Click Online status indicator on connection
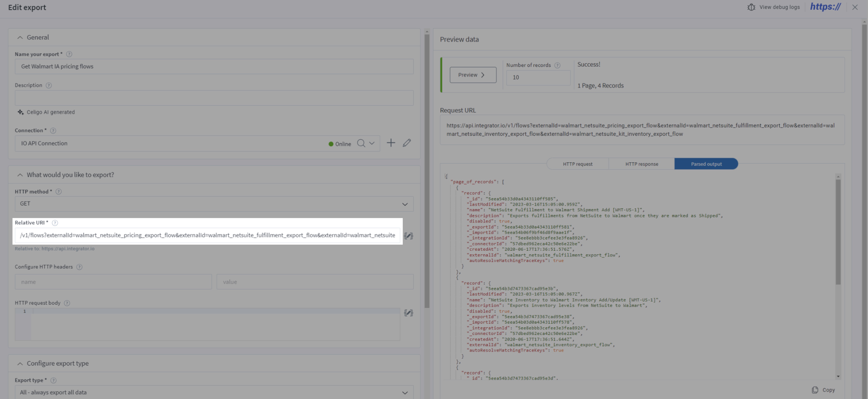The image size is (868, 399). point(340,144)
